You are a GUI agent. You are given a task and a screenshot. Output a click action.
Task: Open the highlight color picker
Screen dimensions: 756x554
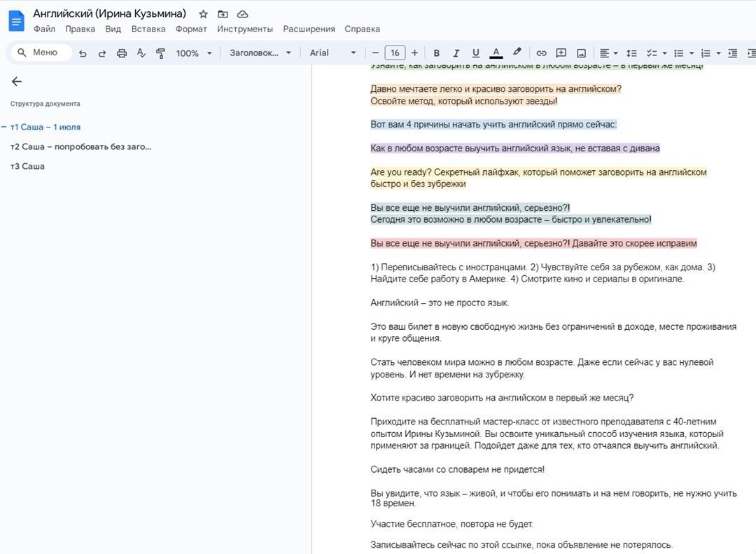click(x=517, y=53)
